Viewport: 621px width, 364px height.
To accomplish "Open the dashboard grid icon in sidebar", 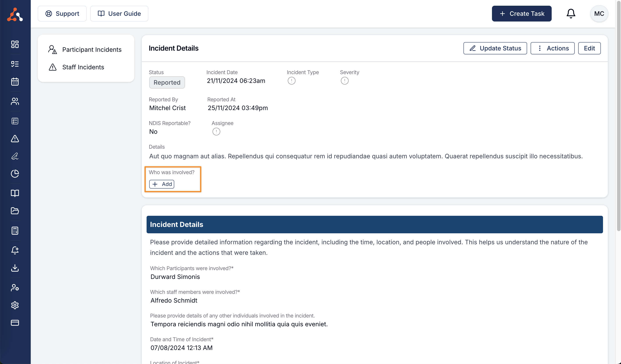I will pos(15,44).
